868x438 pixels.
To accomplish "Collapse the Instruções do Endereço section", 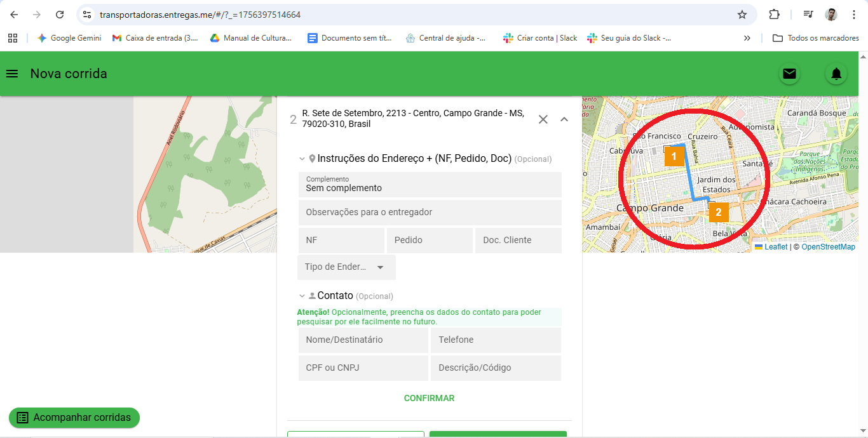I will coord(302,159).
